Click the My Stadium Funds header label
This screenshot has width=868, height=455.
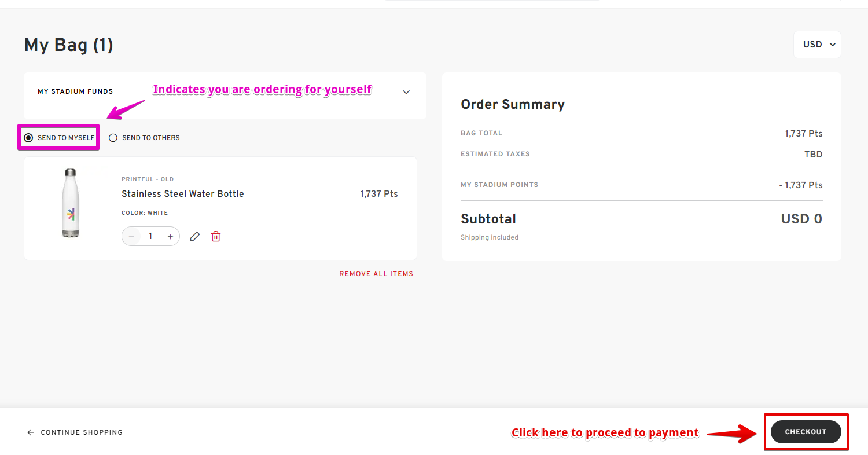pyautogui.click(x=75, y=91)
